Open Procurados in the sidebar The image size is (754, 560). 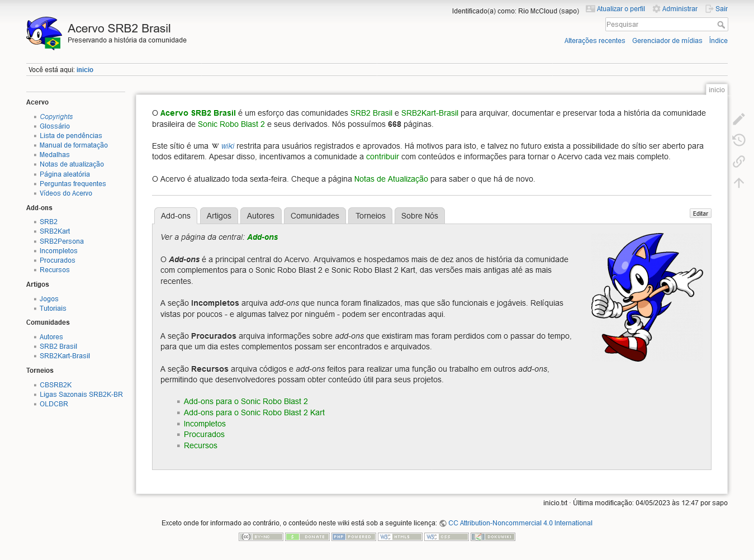(x=58, y=260)
